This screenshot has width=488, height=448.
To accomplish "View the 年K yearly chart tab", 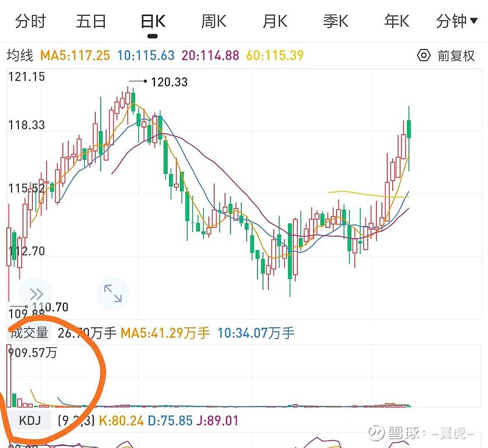I will [x=396, y=21].
